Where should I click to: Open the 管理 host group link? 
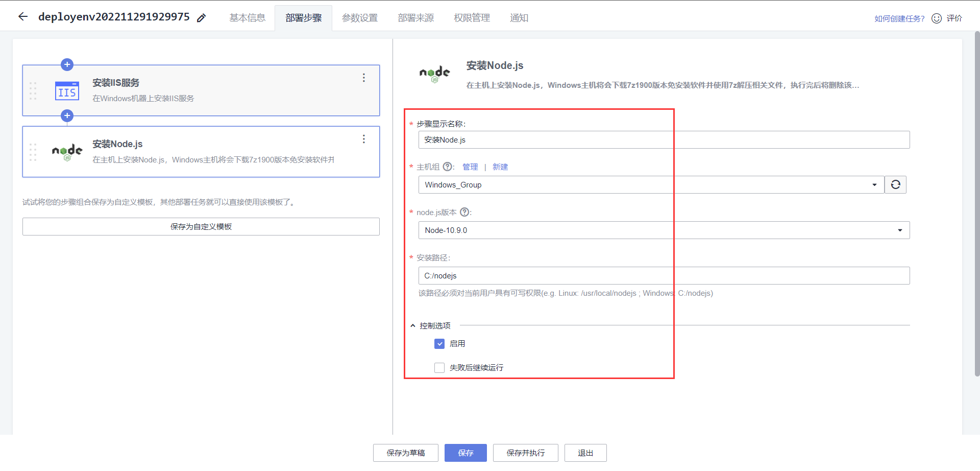click(x=470, y=167)
